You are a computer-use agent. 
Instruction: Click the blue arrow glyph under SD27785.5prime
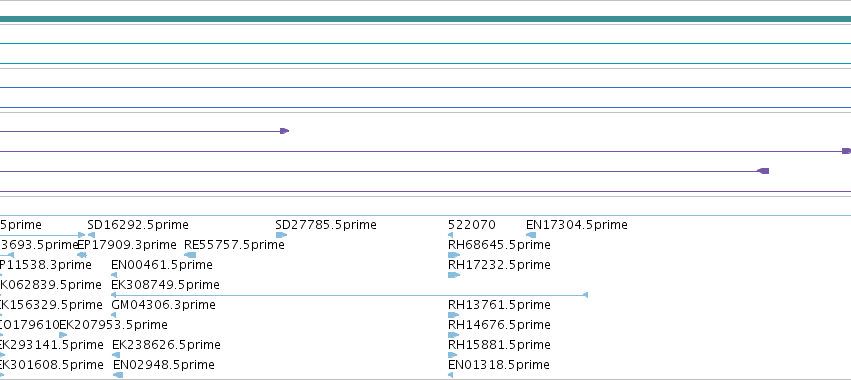click(281, 235)
